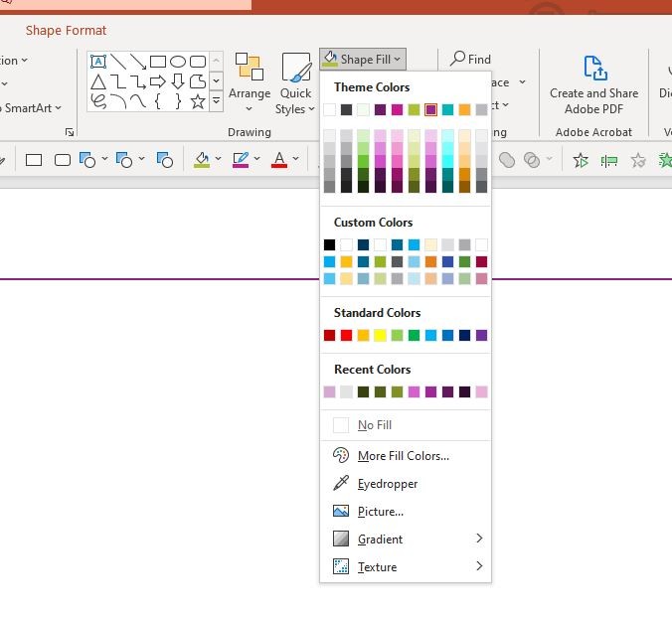Open fill color dropdown arrow in toolbar

coord(218,158)
